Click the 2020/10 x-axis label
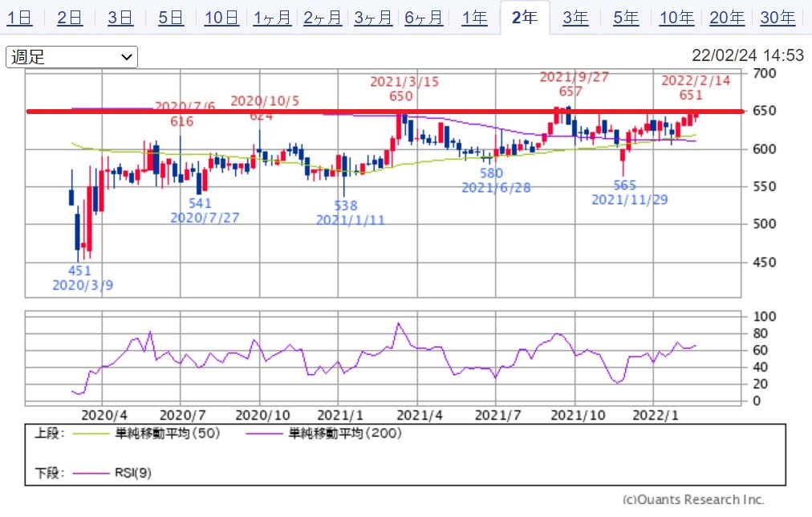 [x=262, y=415]
